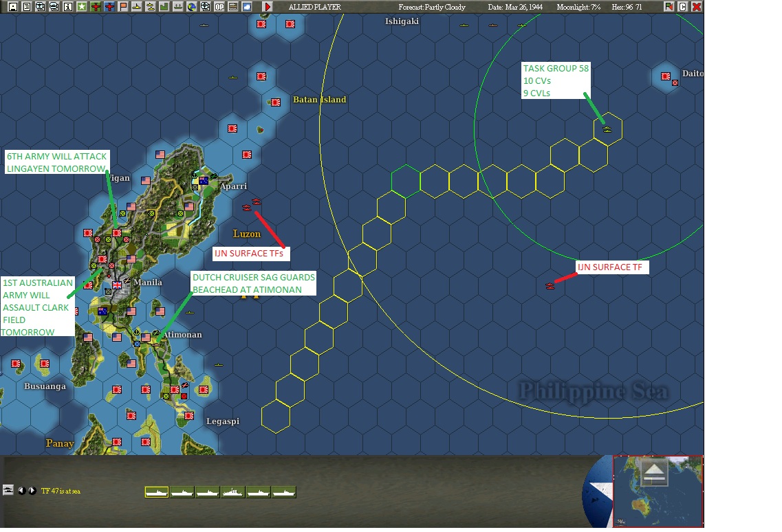Click the 'Philippine Sea' map label
782x532 pixels.
click(594, 391)
